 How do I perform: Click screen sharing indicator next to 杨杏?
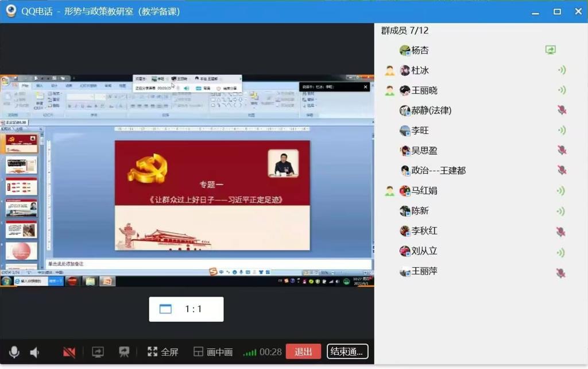pos(550,50)
